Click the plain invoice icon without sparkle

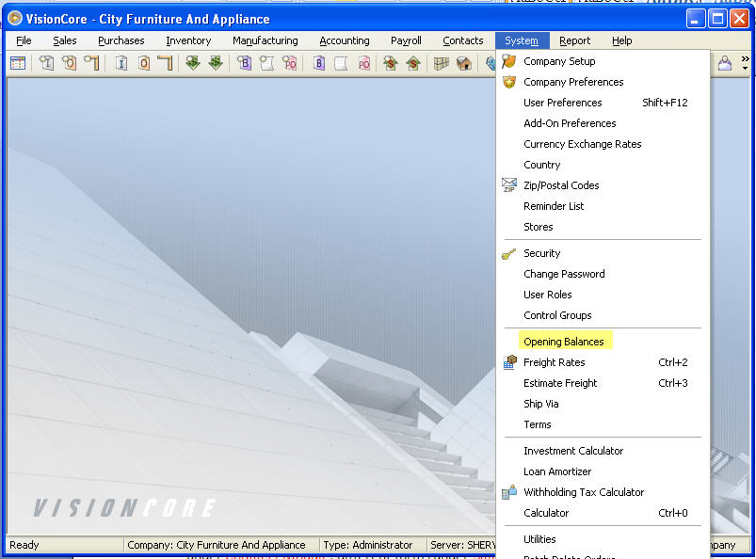click(x=121, y=63)
